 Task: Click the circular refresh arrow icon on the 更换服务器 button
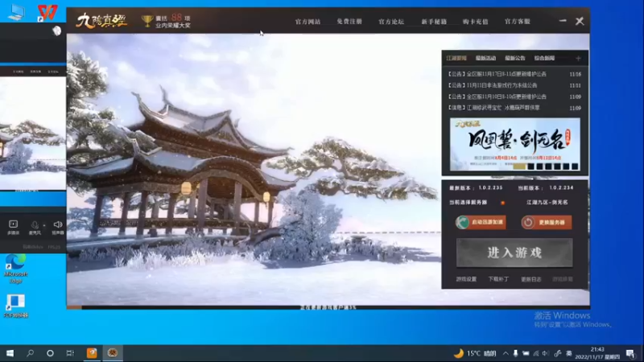click(528, 223)
